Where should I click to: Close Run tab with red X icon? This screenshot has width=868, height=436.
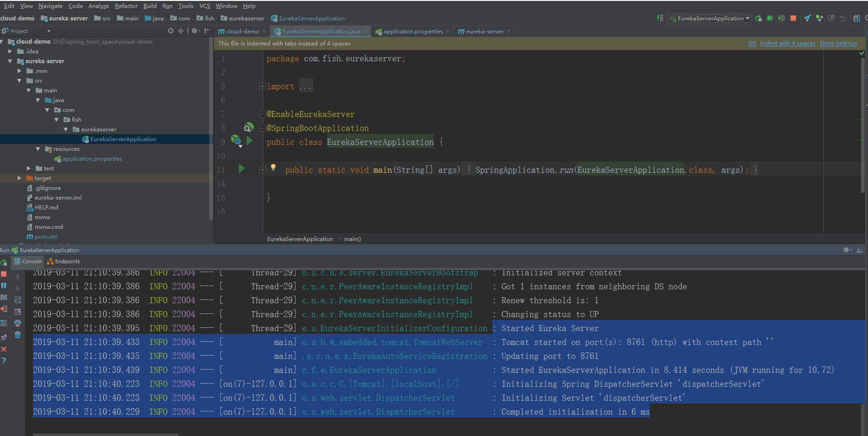point(4,349)
